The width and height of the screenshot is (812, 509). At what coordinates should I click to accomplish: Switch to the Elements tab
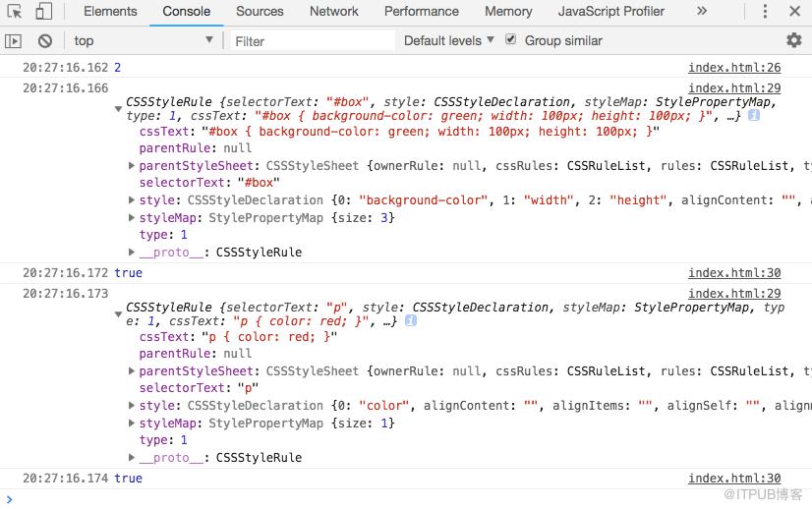click(x=110, y=12)
